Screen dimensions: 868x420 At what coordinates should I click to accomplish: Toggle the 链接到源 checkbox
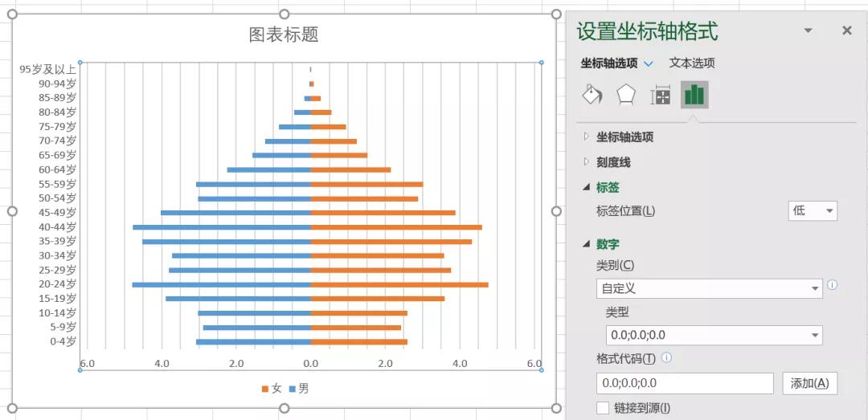pyautogui.click(x=603, y=409)
